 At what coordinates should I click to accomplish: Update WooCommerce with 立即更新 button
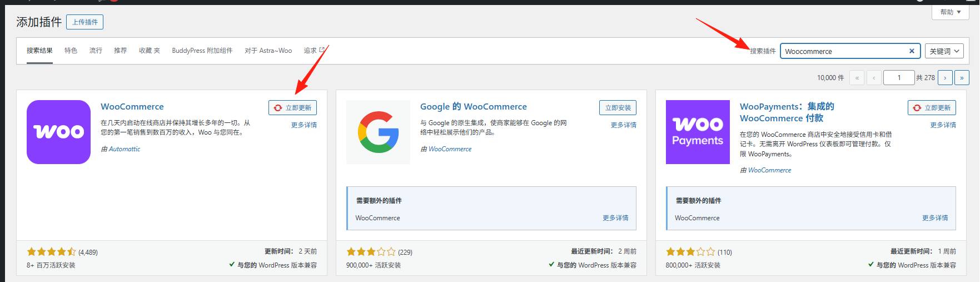(x=293, y=108)
